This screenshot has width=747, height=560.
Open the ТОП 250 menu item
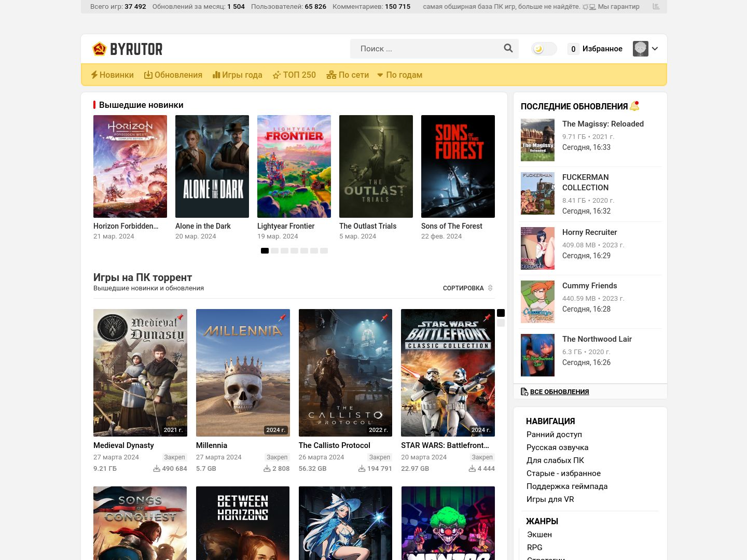tap(294, 75)
